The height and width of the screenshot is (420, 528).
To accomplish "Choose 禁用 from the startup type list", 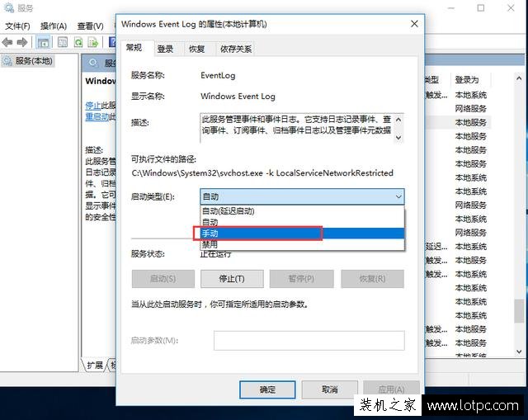I will point(302,244).
